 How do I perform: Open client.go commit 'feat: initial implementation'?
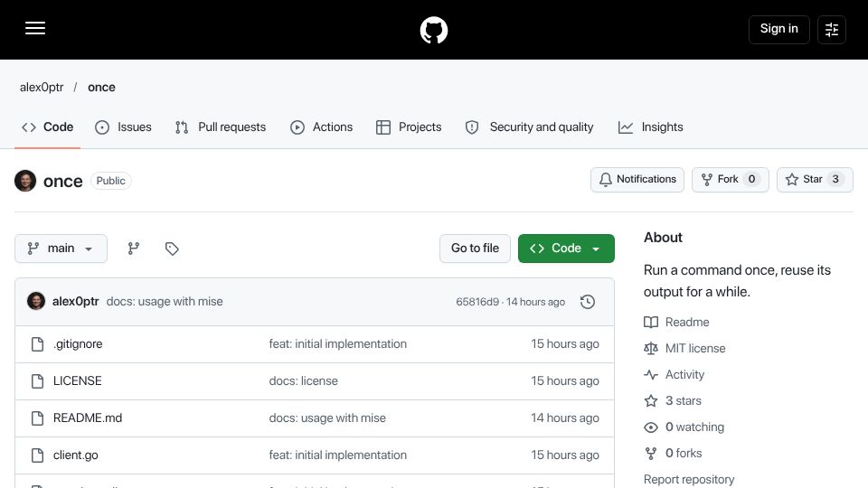pyautogui.click(x=337, y=455)
